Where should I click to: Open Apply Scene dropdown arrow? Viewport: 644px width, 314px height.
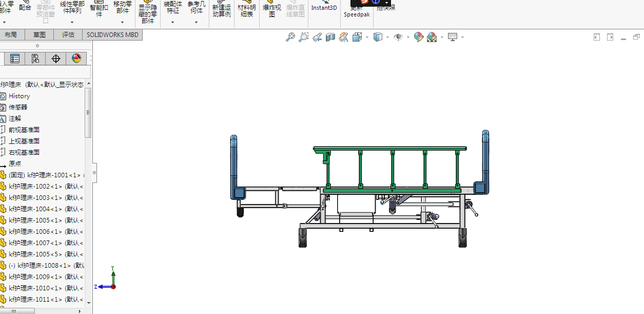[442, 37]
